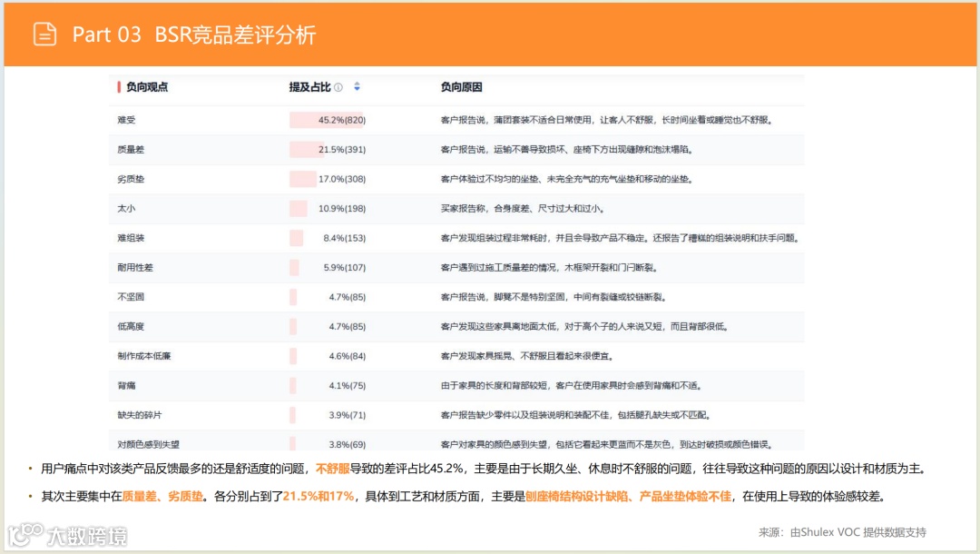Click the highlighted word 不舒服 in summary
This screenshot has width=980, height=554.
coord(332,469)
